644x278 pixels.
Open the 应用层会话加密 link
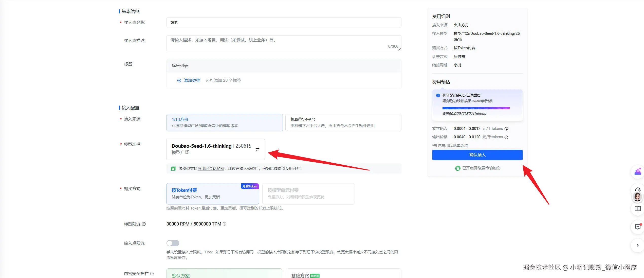pos(211,169)
